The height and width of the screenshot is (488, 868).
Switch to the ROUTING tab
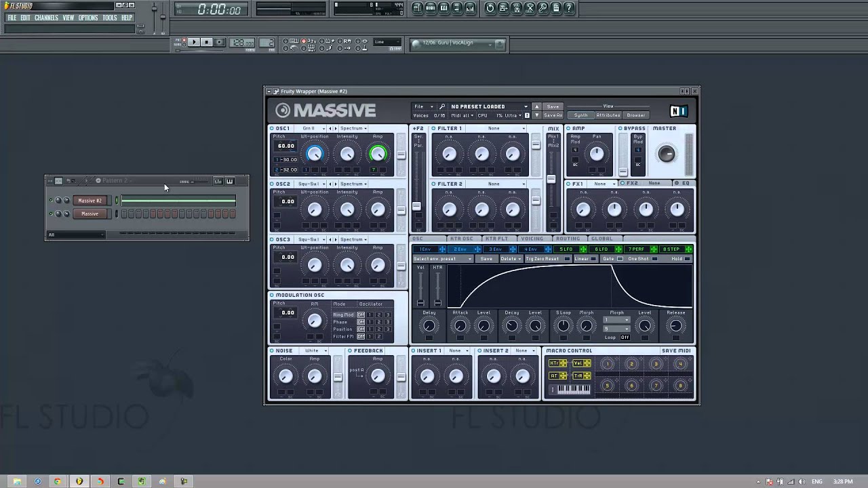pyautogui.click(x=568, y=239)
